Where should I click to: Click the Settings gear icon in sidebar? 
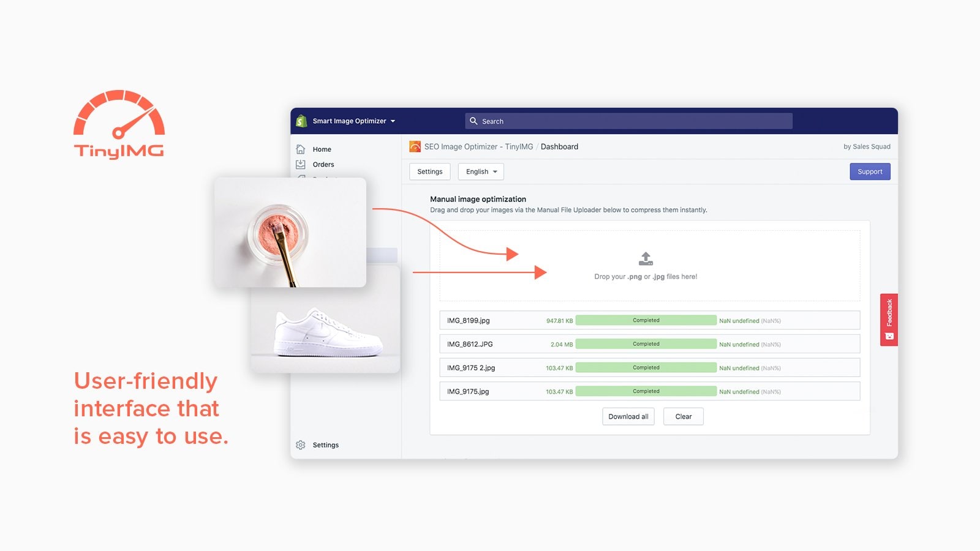(x=301, y=445)
